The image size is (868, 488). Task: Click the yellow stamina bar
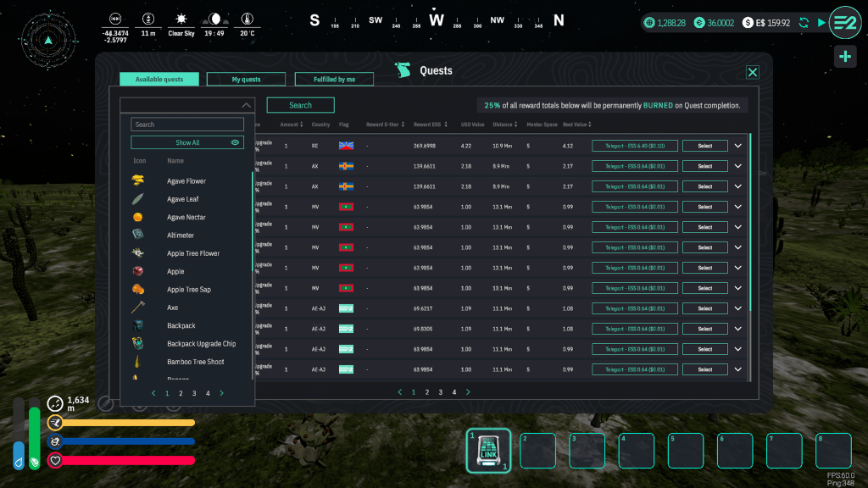pos(129,423)
